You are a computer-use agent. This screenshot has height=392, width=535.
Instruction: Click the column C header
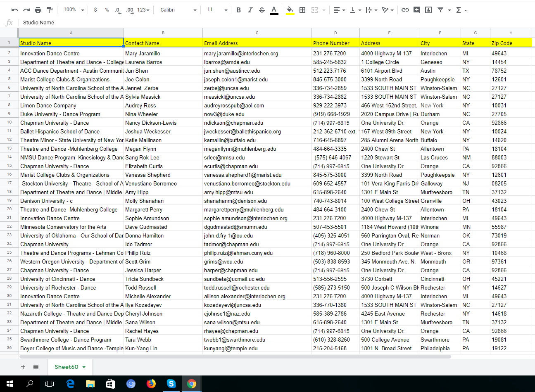(x=257, y=33)
